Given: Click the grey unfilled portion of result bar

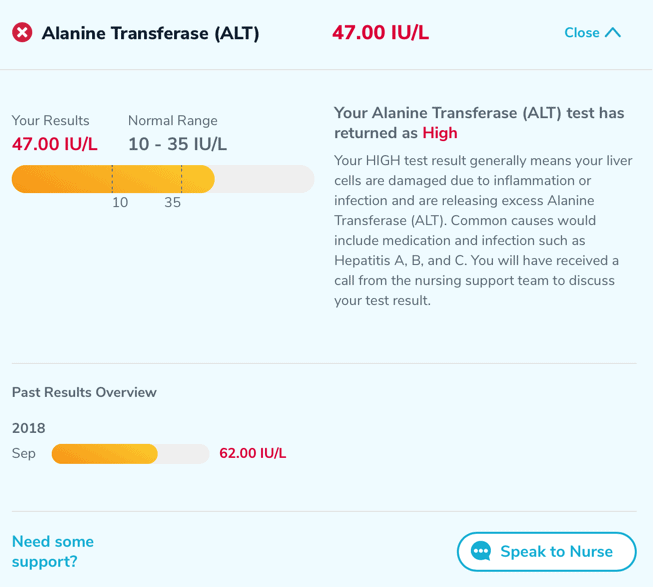Looking at the screenshot, I should 264,179.
